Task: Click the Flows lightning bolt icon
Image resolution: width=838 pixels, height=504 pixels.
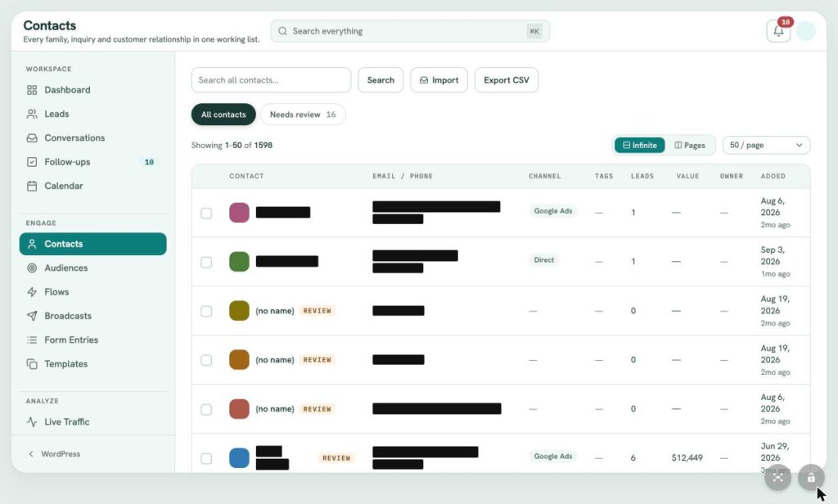Action: coord(32,292)
